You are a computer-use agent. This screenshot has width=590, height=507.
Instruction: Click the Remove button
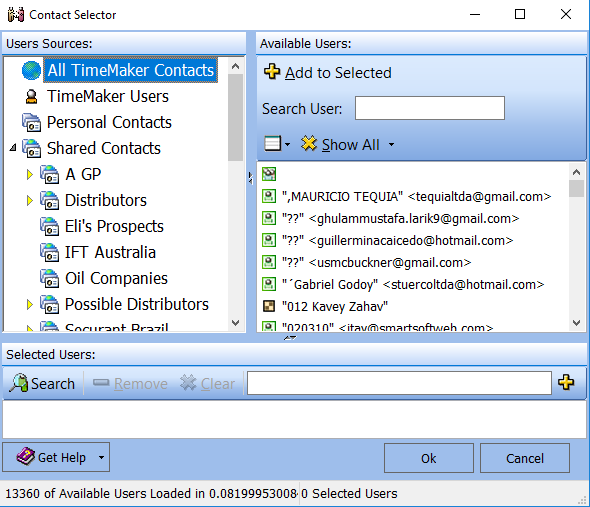[130, 384]
